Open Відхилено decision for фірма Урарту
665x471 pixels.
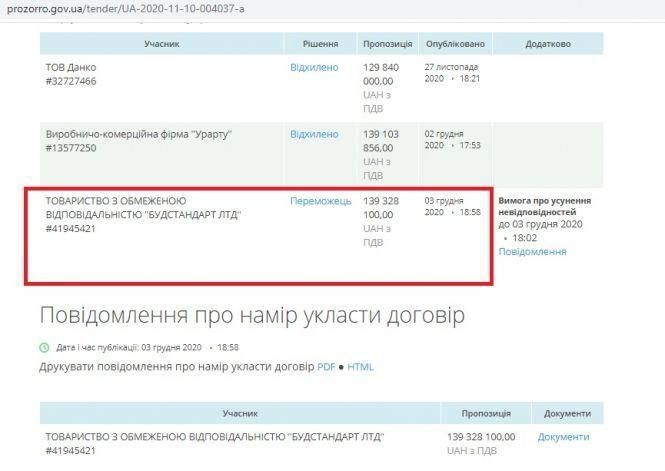(314, 133)
